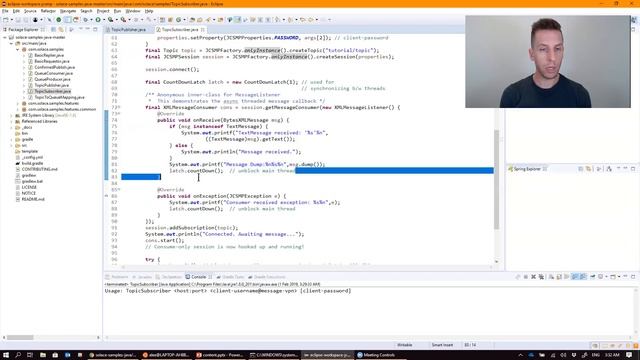Click Spring Explorer view tab
Screen dimensions: 640x360
(527, 169)
